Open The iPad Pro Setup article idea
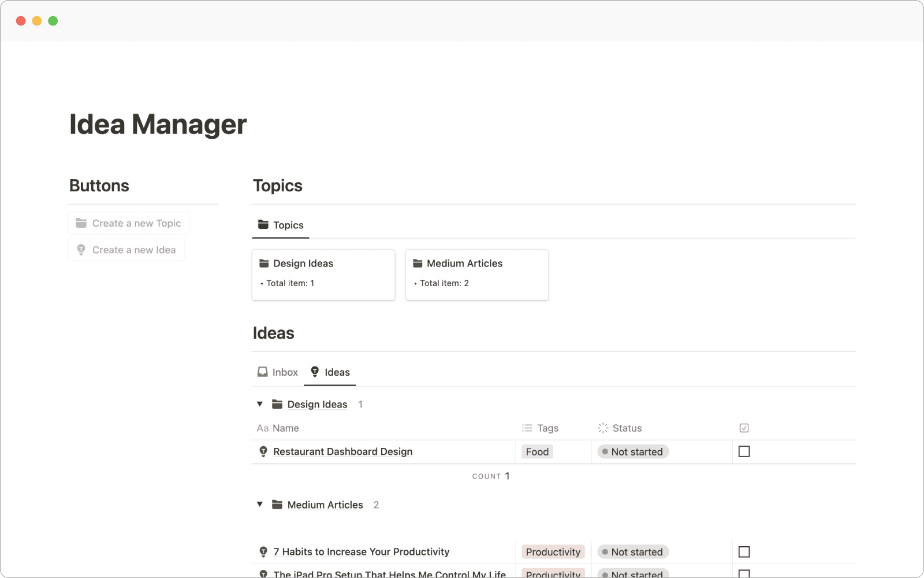924x578 pixels. [389, 574]
